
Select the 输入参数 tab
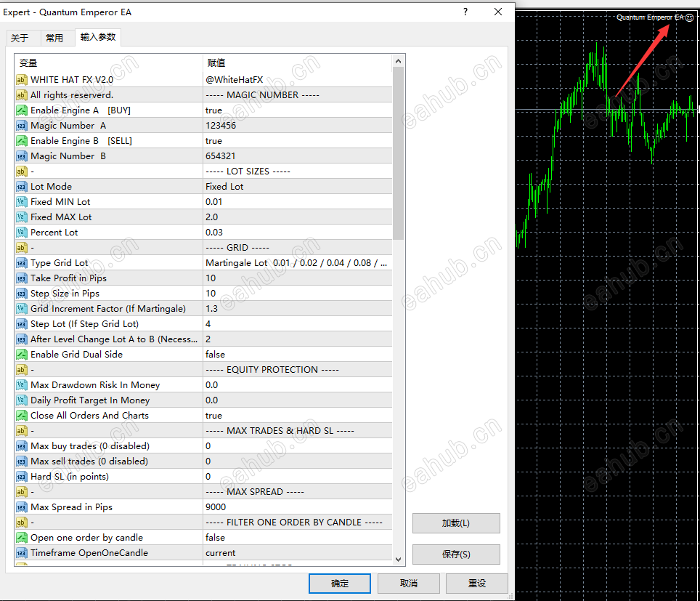(98, 37)
